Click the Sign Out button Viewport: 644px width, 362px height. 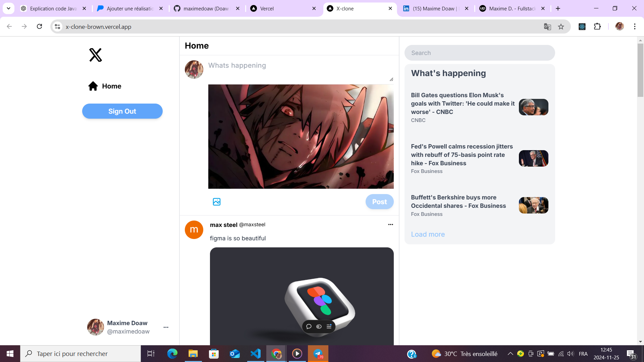[x=122, y=111]
